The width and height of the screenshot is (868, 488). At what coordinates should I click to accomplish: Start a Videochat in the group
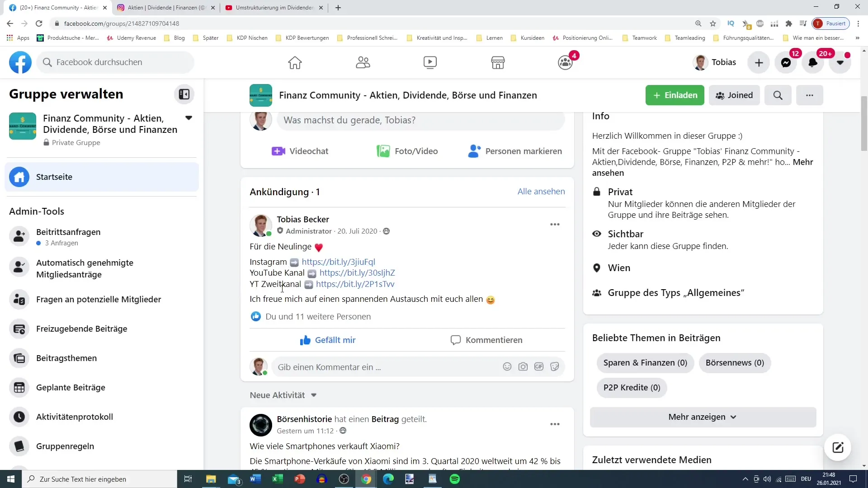[300, 151]
